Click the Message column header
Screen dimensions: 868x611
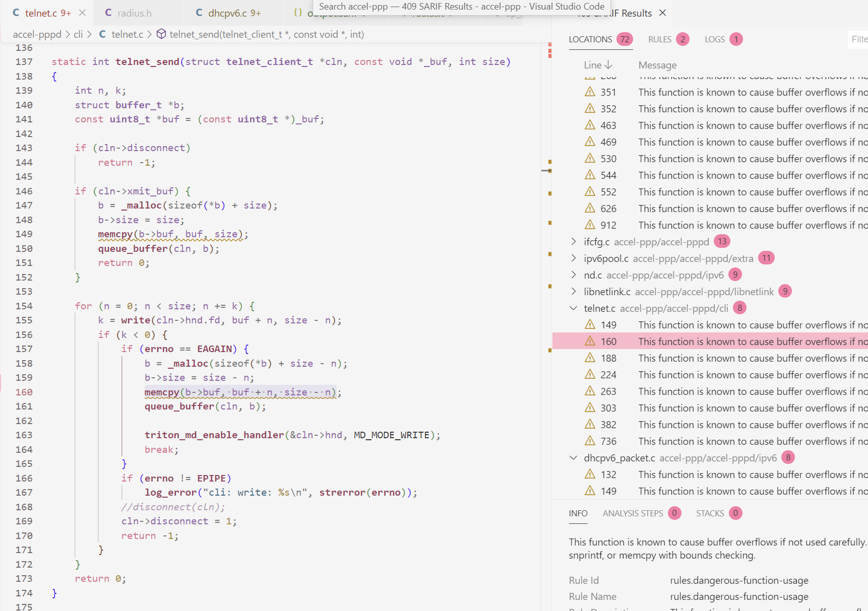tap(657, 65)
